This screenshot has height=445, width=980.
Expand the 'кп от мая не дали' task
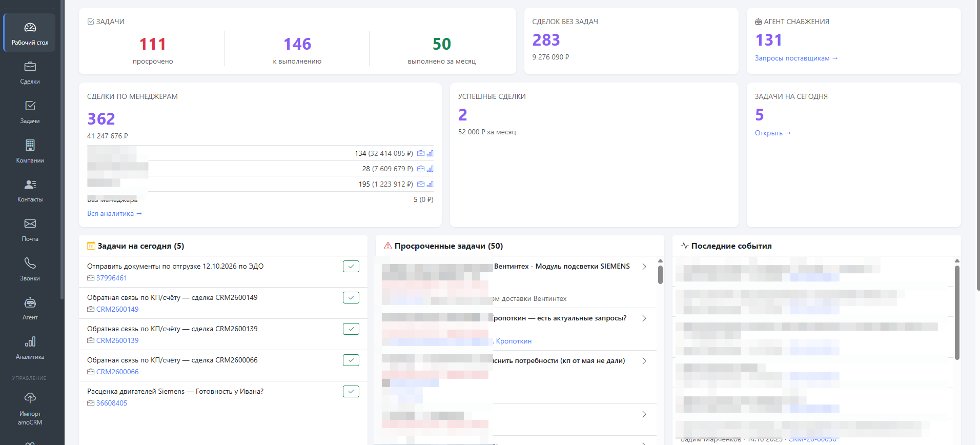click(644, 361)
